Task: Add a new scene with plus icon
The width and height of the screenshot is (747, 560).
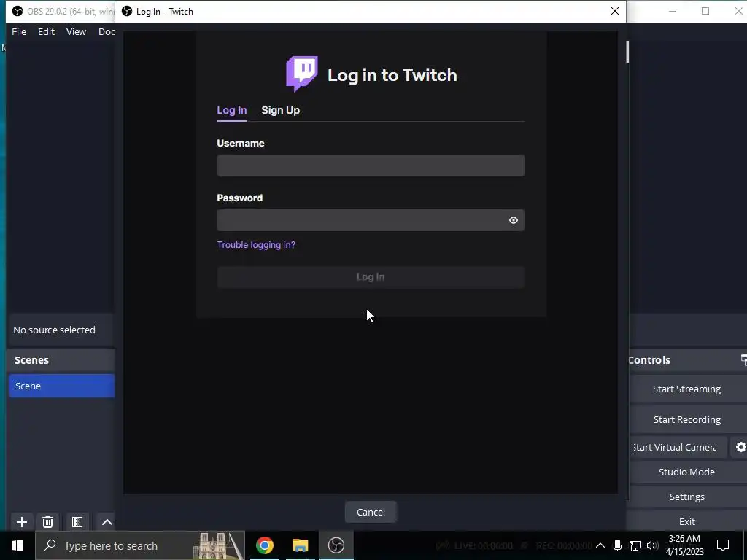Action: 21,522
